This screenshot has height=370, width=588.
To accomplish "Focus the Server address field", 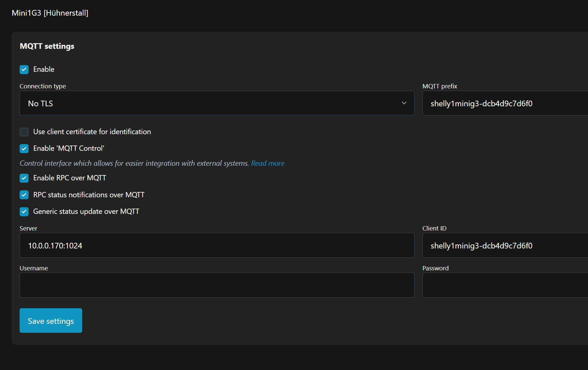I will (x=217, y=245).
